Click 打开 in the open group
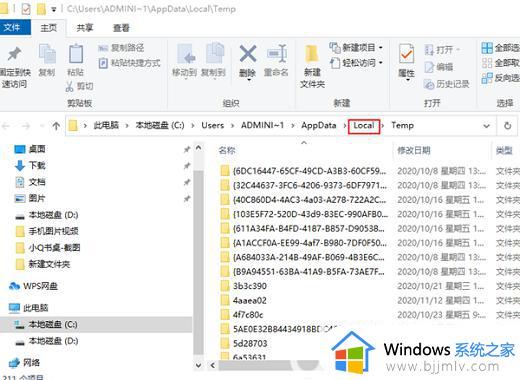The width and height of the screenshot is (520, 380). (442, 50)
